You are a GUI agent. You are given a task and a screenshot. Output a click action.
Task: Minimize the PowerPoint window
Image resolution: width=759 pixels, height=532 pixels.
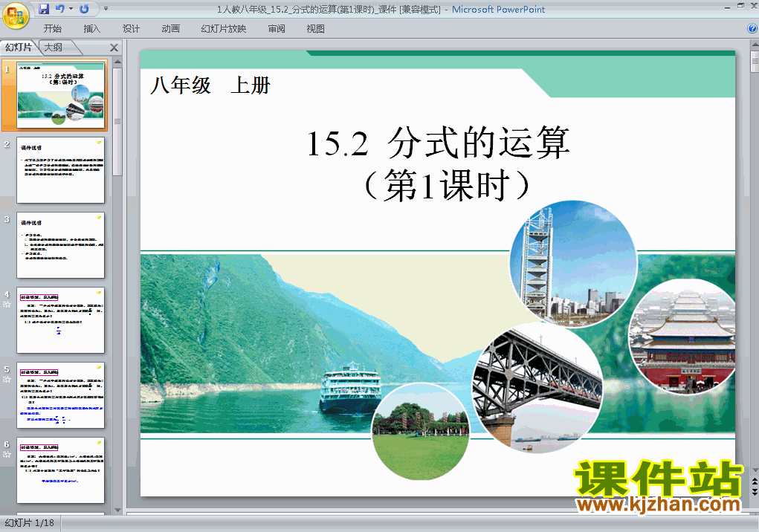[x=727, y=7]
